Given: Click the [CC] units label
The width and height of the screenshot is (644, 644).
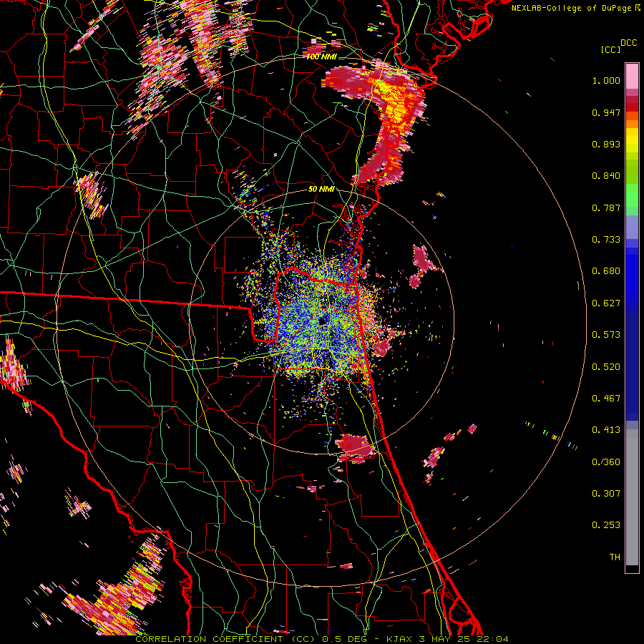Looking at the screenshot, I should [610, 49].
